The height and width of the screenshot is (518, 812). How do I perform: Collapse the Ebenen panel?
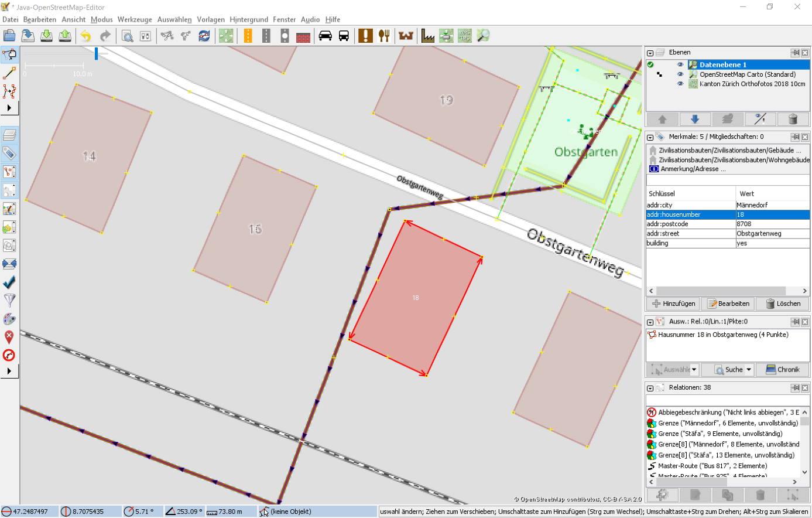(650, 53)
